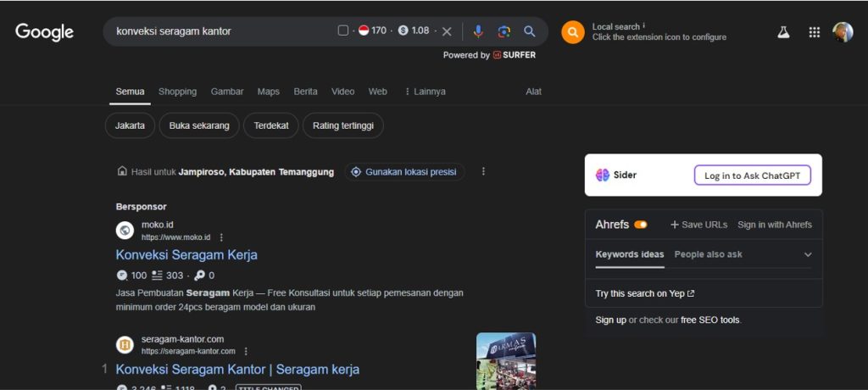Image resolution: width=868 pixels, height=390 pixels.
Task: Switch to the Web tab
Action: pyautogui.click(x=378, y=92)
